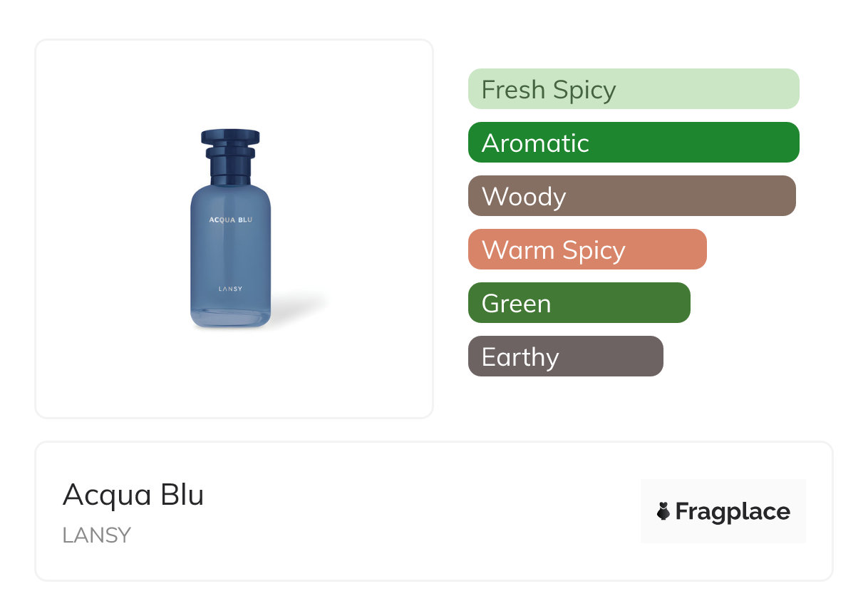868x616 pixels.
Task: Choose the Woody accord bar
Action: tap(631, 196)
